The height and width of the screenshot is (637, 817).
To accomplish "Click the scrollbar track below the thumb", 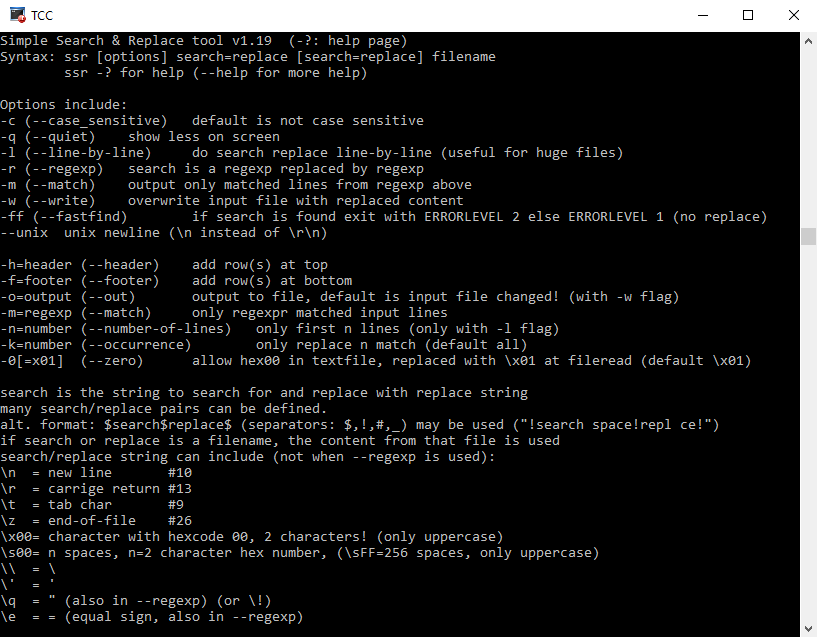I will click(808, 432).
